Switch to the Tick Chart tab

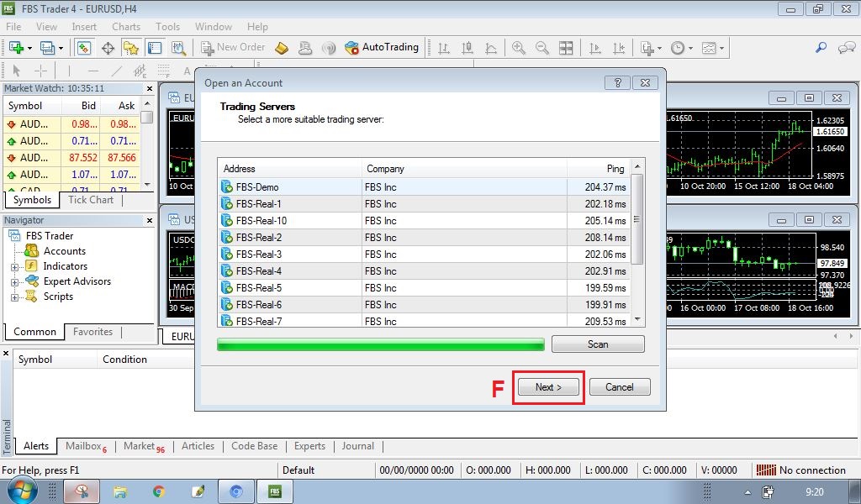point(91,200)
